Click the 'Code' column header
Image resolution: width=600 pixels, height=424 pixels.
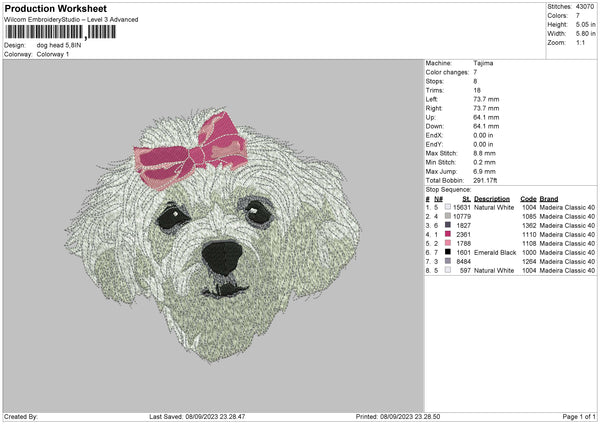pos(528,199)
